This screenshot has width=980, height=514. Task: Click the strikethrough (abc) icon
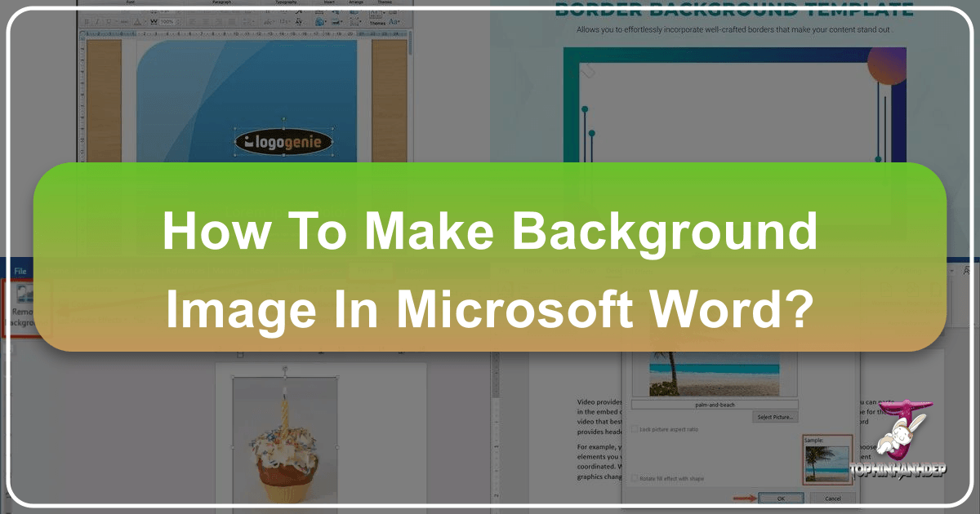(123, 21)
